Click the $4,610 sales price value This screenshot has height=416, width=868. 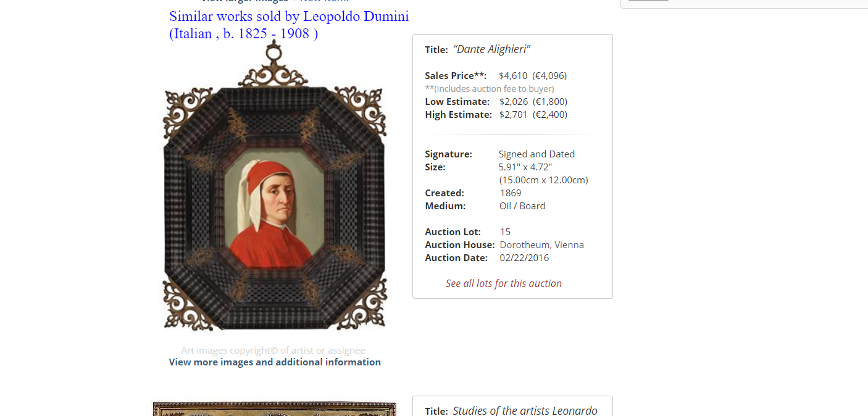click(513, 76)
